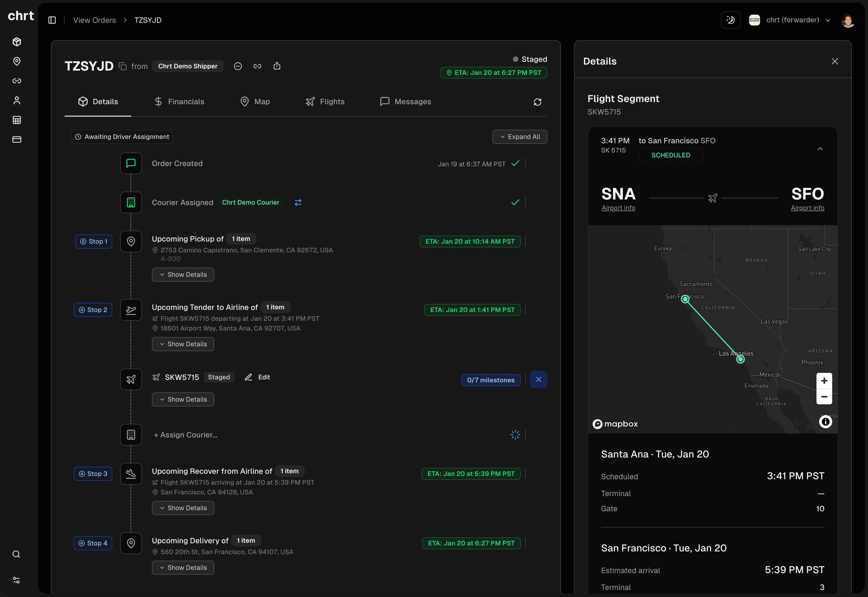Screen dimensions: 868x597
Task: Collapse the SK 5715 flight segment chevron
Action: tap(821, 148)
